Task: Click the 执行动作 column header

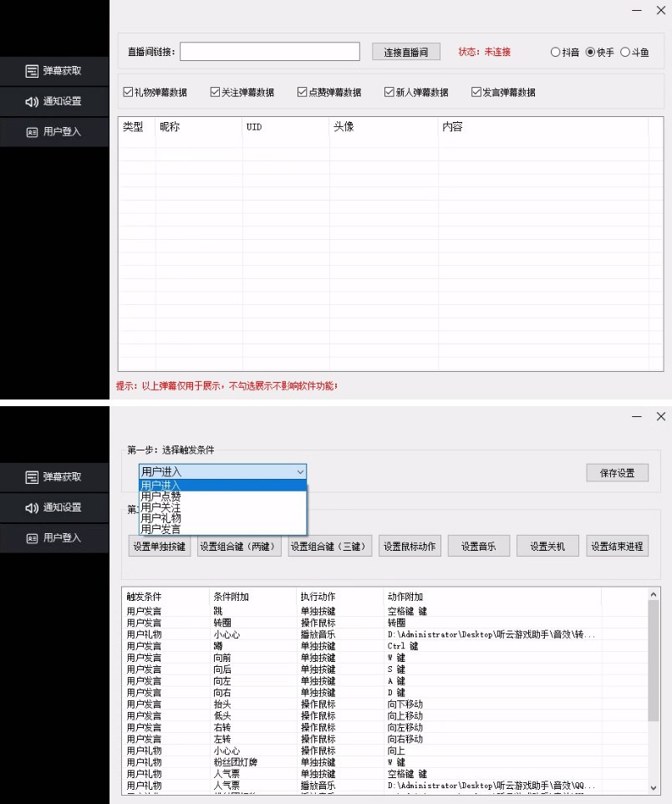Action: [x=339, y=597]
